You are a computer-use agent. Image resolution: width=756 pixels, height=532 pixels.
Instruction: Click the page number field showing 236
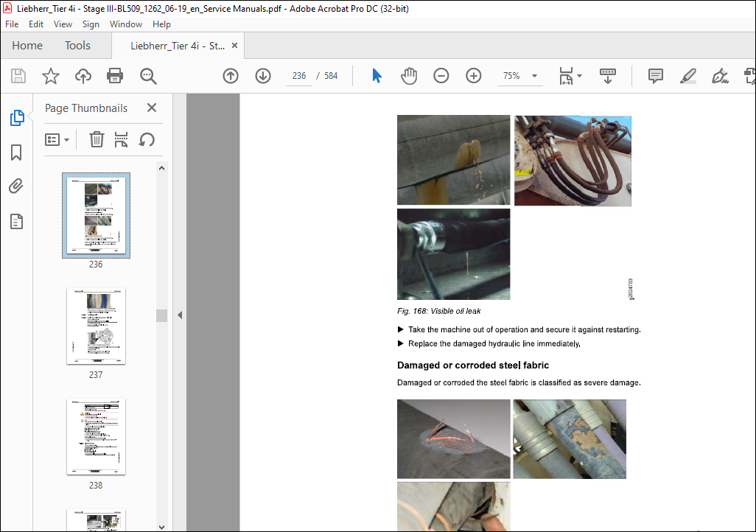(x=299, y=76)
